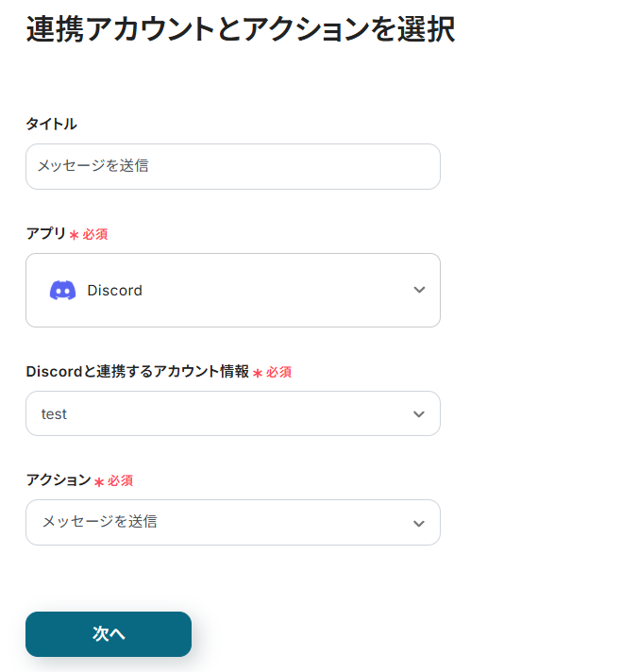Click the 必須 tag beside アクション

click(x=120, y=480)
